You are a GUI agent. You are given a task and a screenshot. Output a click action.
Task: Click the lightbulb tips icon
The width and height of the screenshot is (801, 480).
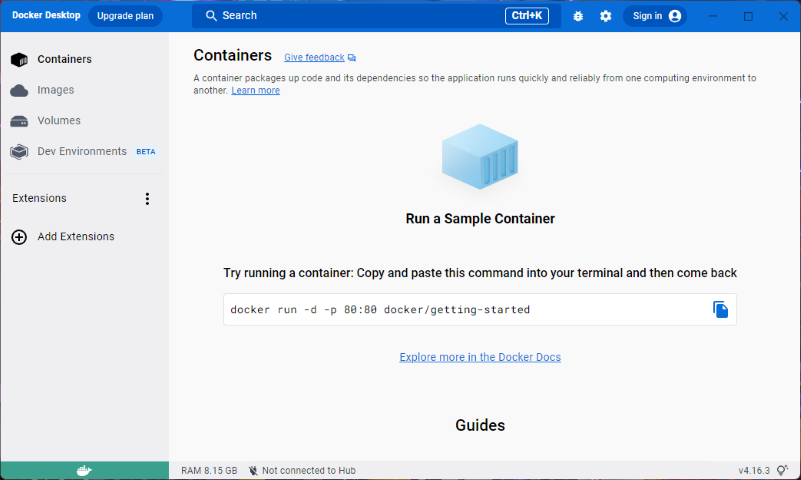click(x=782, y=470)
